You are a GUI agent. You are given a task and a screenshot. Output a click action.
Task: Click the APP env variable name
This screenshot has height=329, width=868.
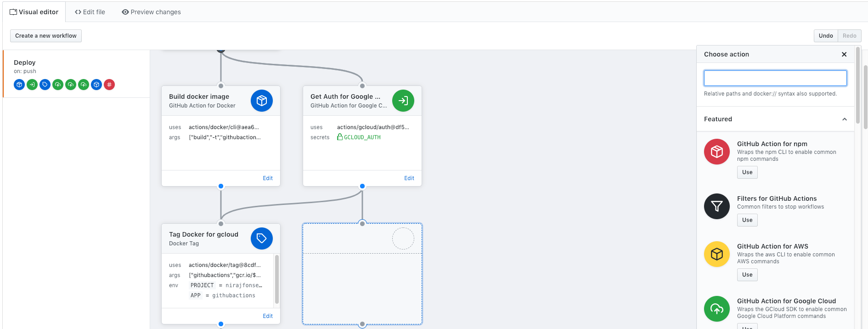click(196, 295)
